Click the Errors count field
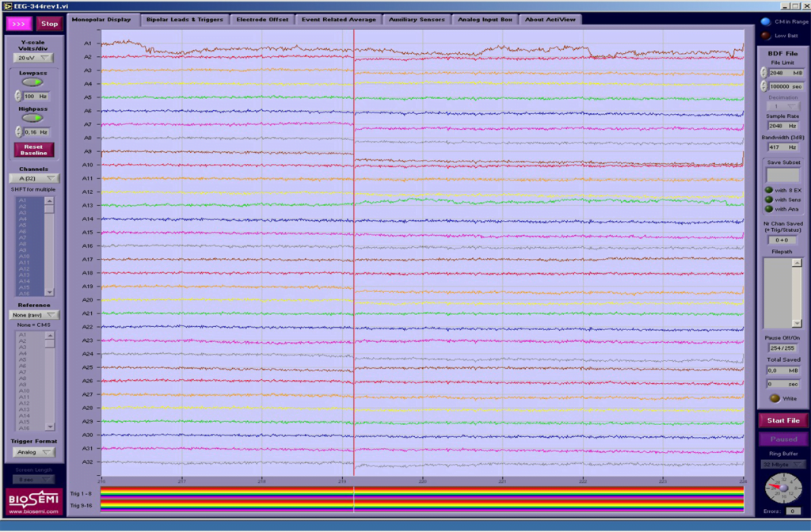 coord(792,511)
